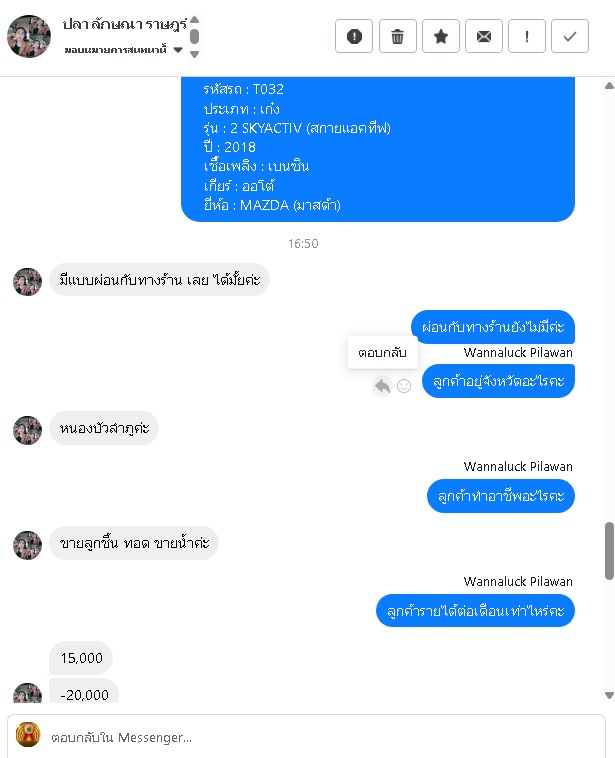Select the หนองบัวลำภูค่ะ message bubble

pyautogui.click(x=104, y=428)
